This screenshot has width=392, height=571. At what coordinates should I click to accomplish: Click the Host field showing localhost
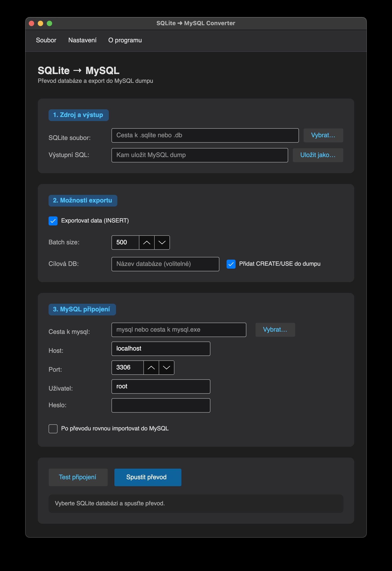(161, 348)
